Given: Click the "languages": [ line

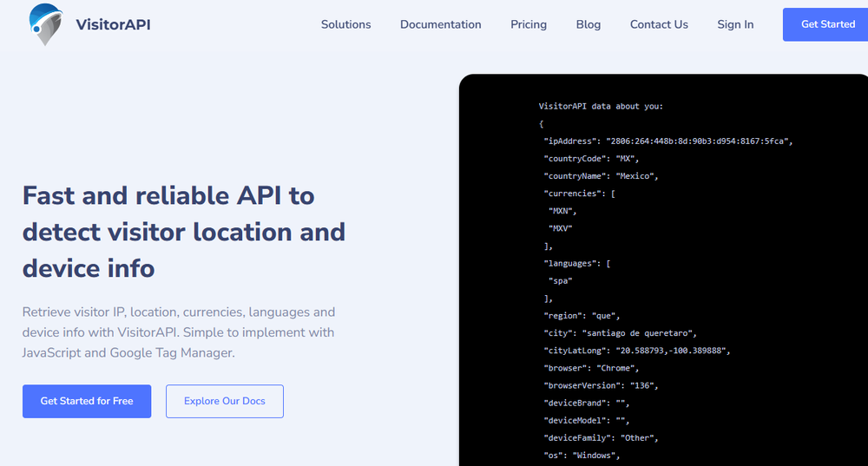Looking at the screenshot, I should click(x=577, y=264).
